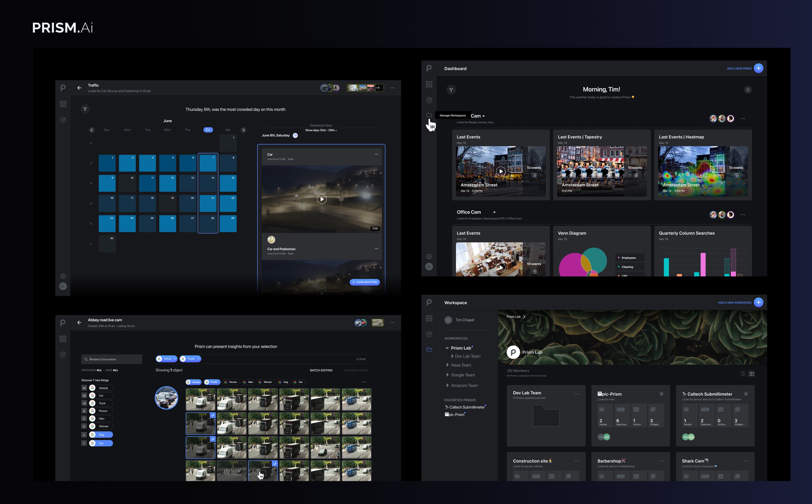
Task: Open more options dots in Abbey road header
Action: coord(392,322)
